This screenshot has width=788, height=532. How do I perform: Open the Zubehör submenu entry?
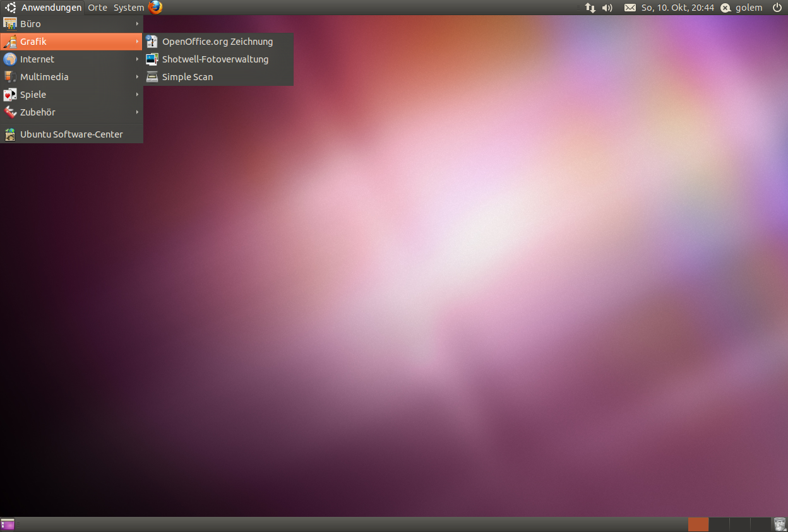coord(71,112)
